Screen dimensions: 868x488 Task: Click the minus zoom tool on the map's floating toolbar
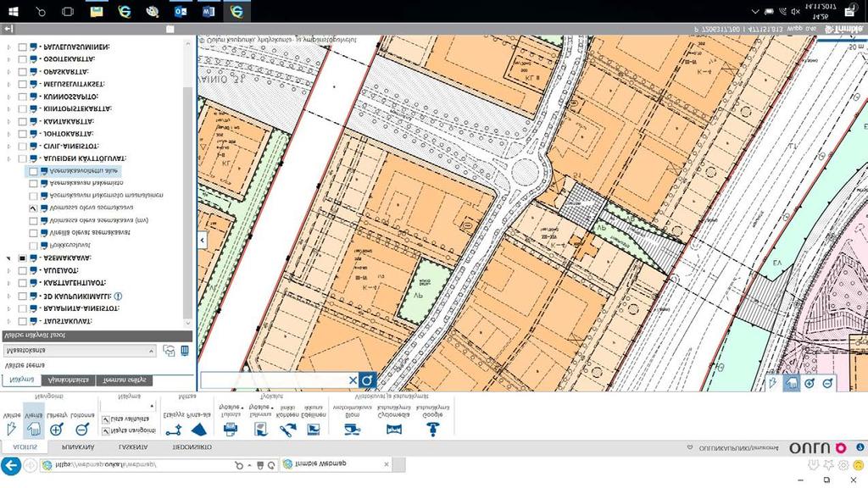(827, 383)
